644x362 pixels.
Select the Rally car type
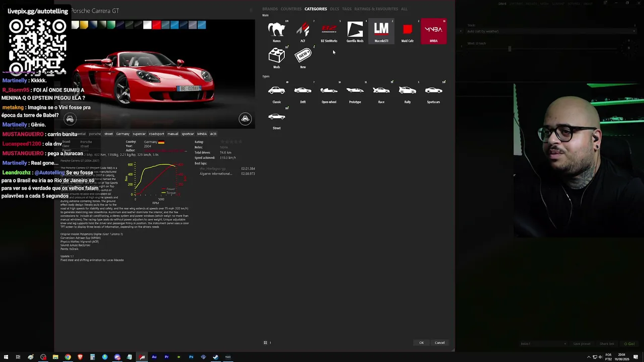point(408,93)
